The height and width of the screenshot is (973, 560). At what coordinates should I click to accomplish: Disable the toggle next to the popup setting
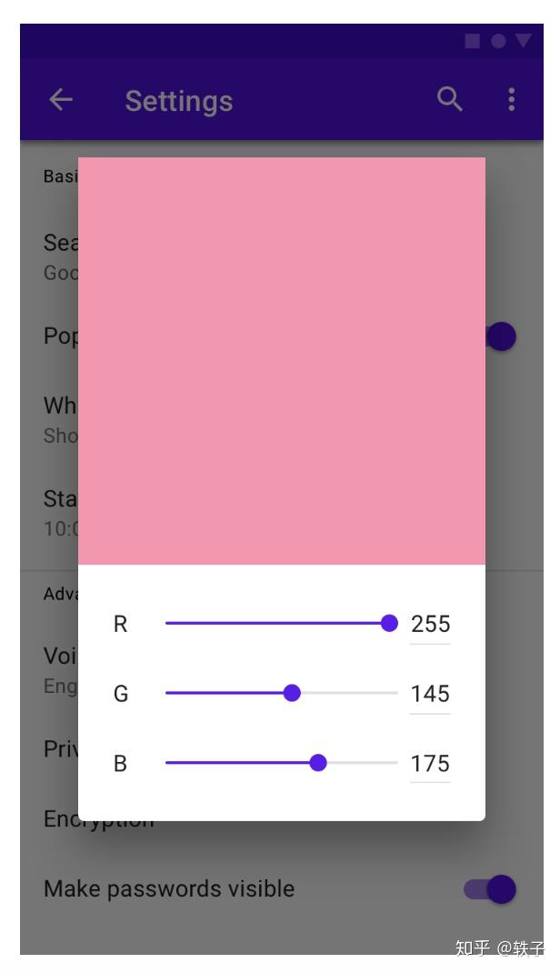coord(501,336)
